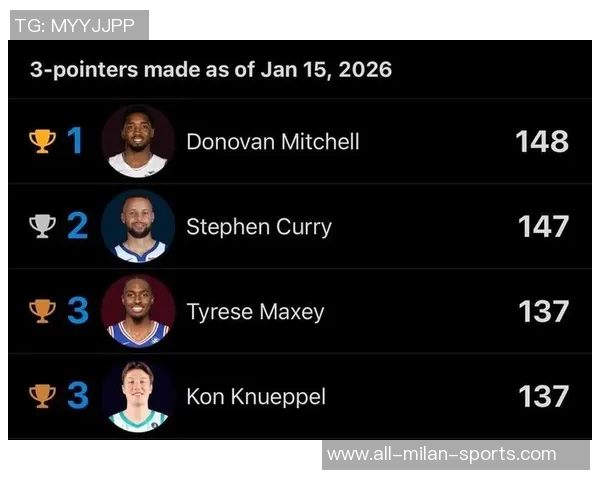Select the Tyrese Maxey name
600x480 pixels.
pos(255,312)
